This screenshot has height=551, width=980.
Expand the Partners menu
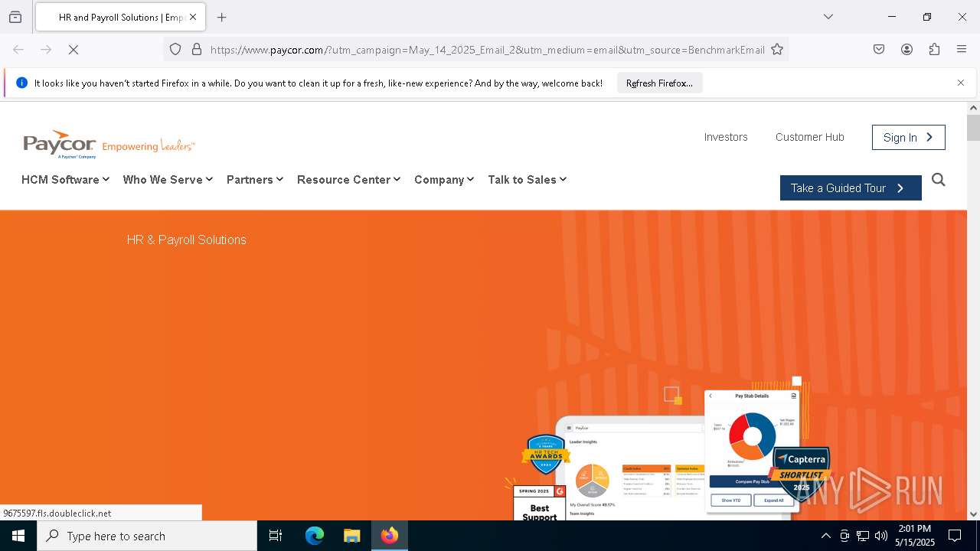click(x=255, y=180)
